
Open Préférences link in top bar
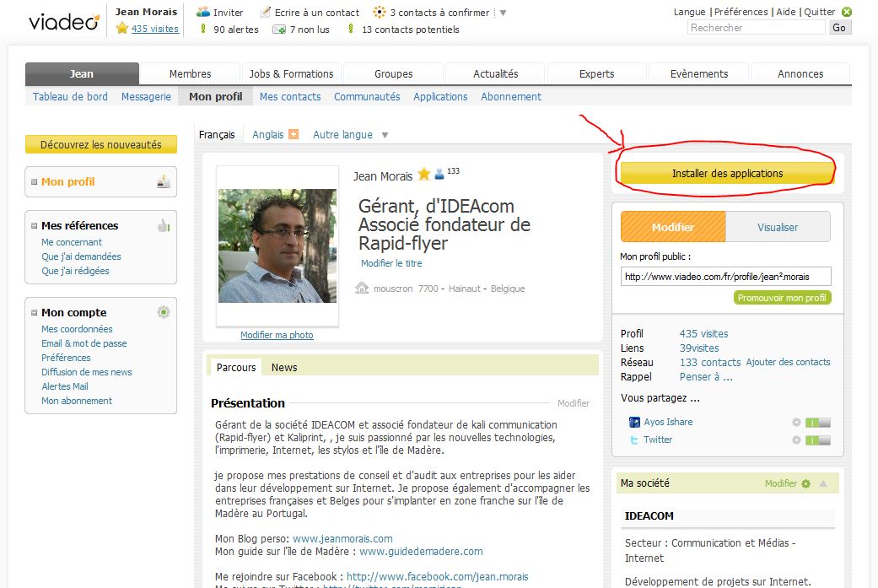tap(741, 12)
